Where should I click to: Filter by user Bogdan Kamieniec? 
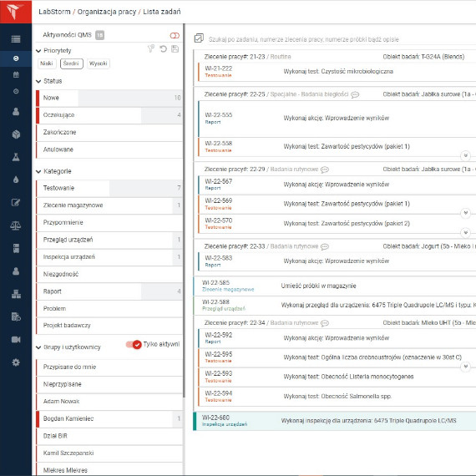(109, 418)
